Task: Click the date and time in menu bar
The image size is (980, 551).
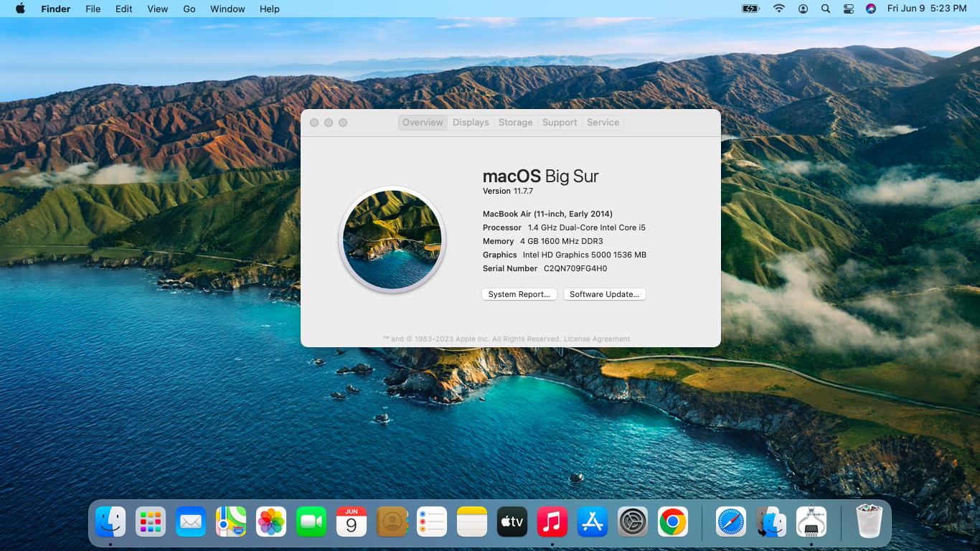Action: 927,9
